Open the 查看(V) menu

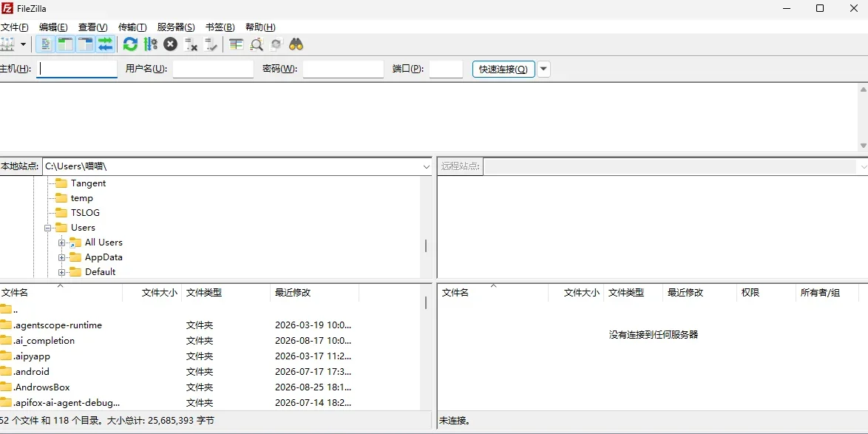[x=93, y=27]
